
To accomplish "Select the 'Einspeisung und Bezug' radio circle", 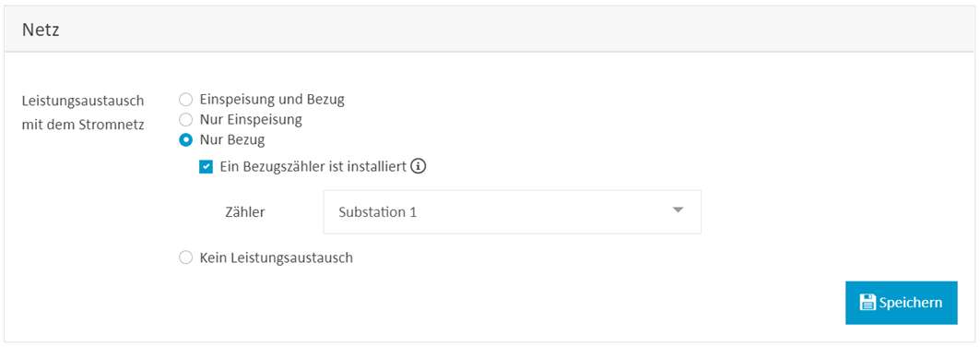I will tap(185, 100).
